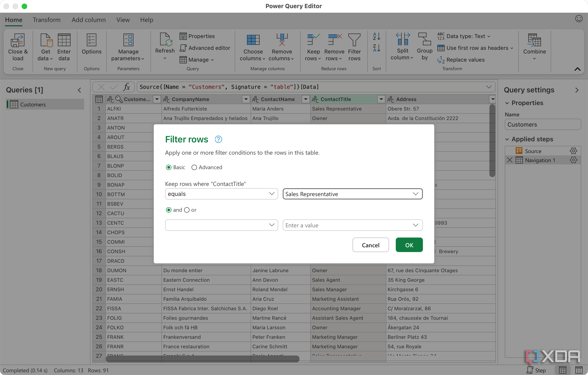Switch to the Home tab
This screenshot has height=375, width=588.
[x=14, y=20]
